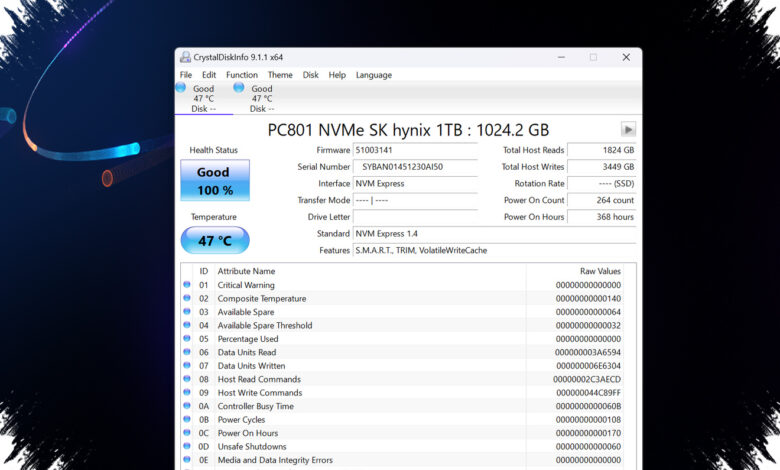Click the Serial Number field

pos(415,167)
